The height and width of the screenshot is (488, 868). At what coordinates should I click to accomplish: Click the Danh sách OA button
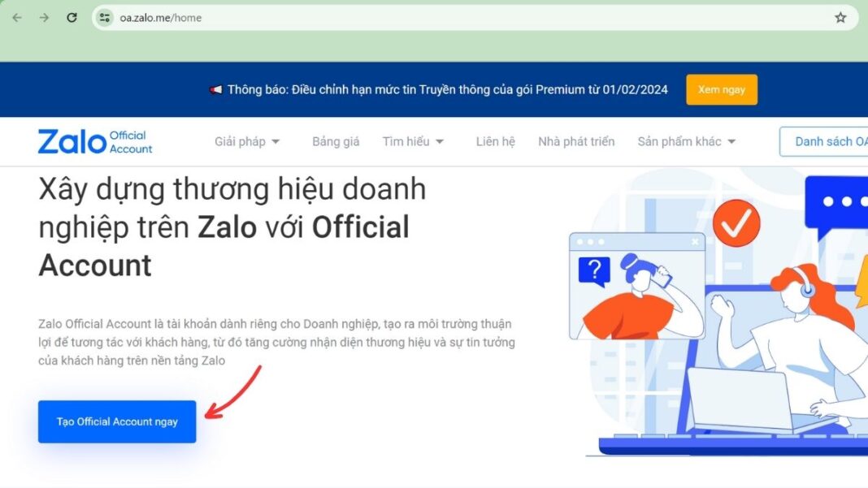point(829,140)
